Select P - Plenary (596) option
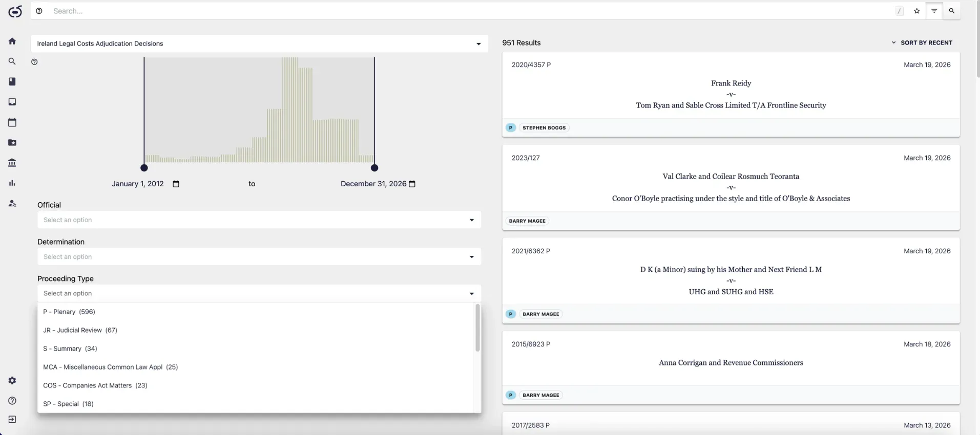The width and height of the screenshot is (980, 435). 256,312
